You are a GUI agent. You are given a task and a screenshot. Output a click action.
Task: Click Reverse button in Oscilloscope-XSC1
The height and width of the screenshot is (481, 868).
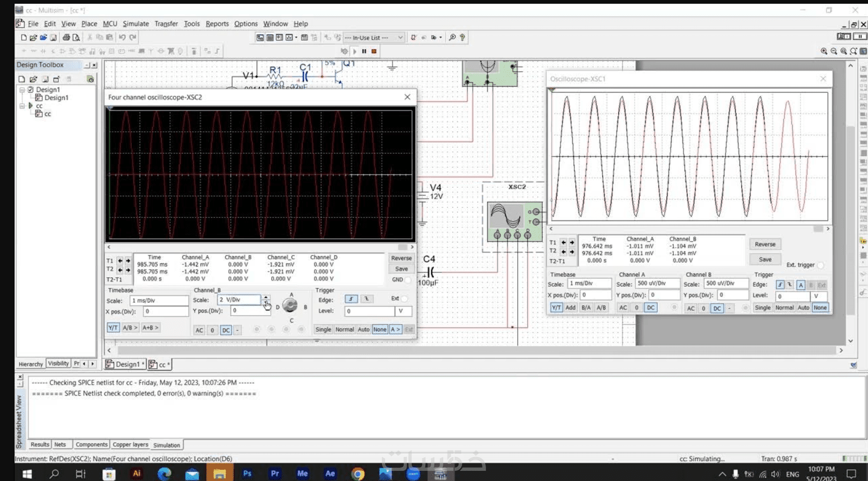click(765, 244)
